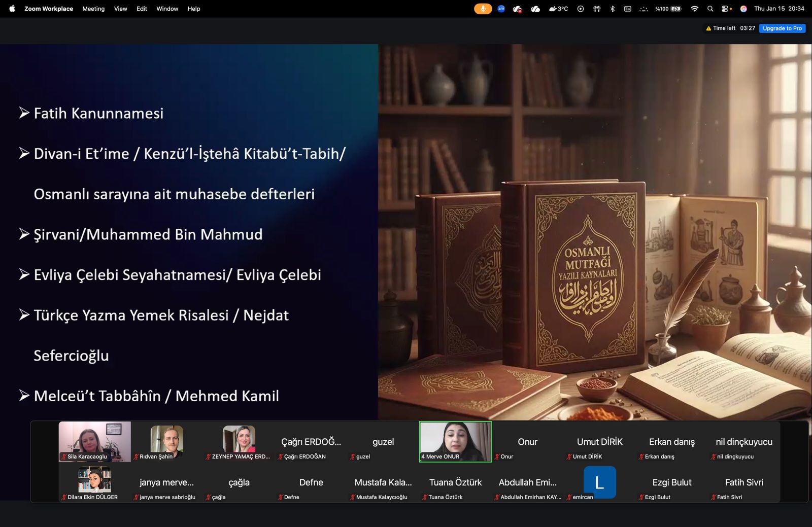
Task: Select Merve ONUR's active speaker thumbnail
Action: 455,441
